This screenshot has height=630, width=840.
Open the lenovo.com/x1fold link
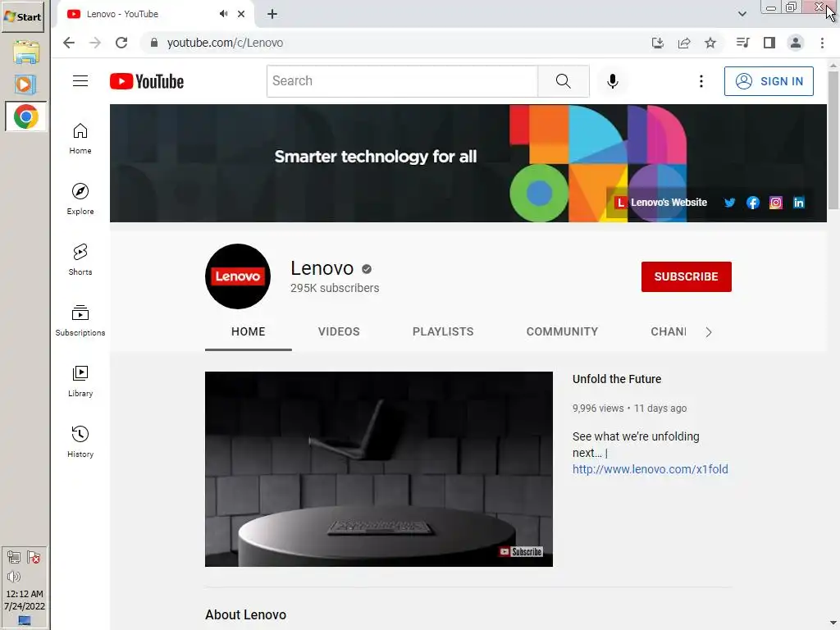pyautogui.click(x=650, y=469)
